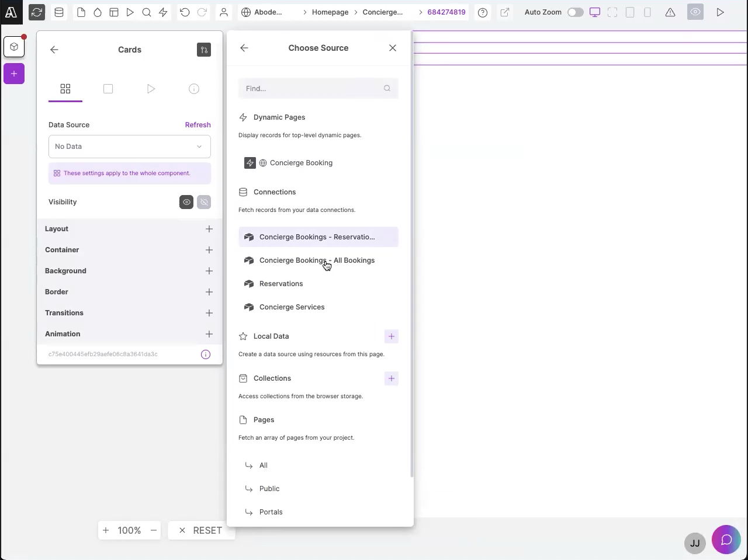Image resolution: width=748 pixels, height=560 pixels.
Task: Open the layout templates icon
Action: pos(114,12)
